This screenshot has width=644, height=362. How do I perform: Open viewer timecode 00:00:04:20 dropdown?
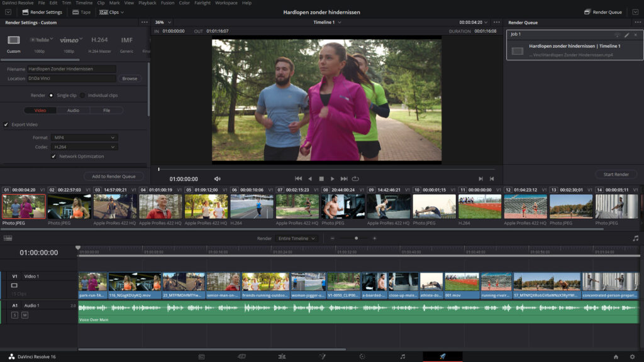pyautogui.click(x=474, y=22)
